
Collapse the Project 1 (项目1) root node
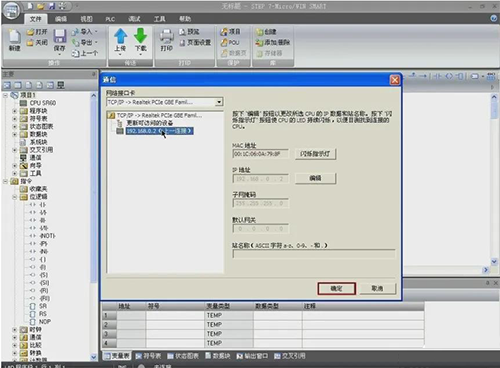[5, 95]
